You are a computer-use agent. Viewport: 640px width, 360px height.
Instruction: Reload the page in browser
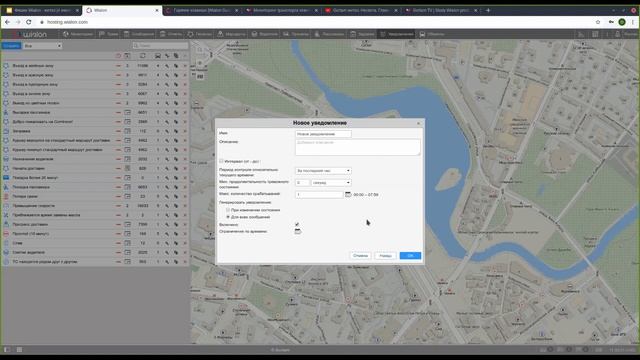click(29, 22)
